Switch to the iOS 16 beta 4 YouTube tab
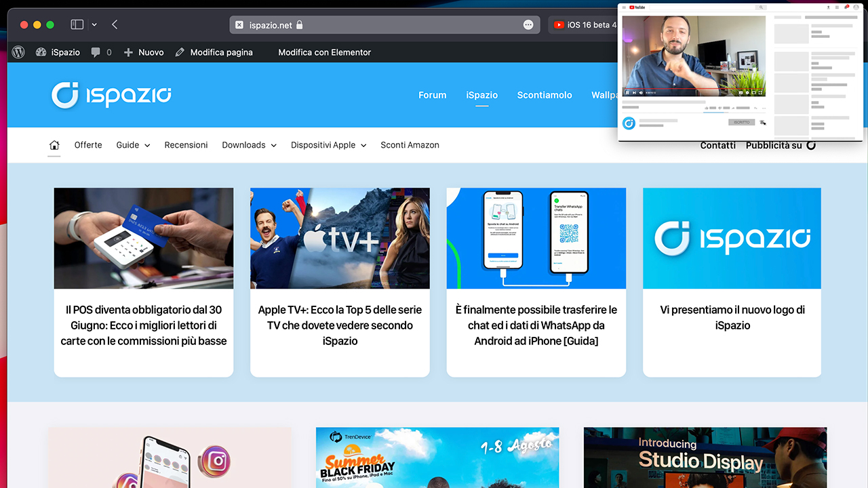The width and height of the screenshot is (868, 488). pyautogui.click(x=585, y=25)
